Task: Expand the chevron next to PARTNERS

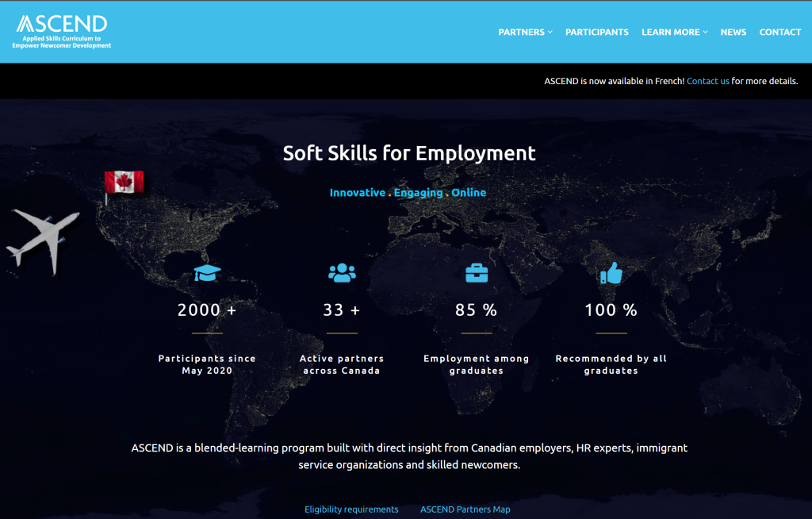Action: [x=550, y=33]
